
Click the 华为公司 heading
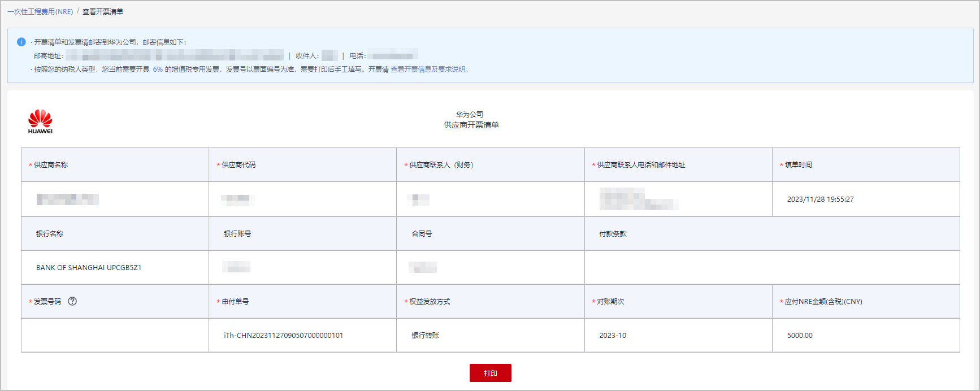coord(470,114)
